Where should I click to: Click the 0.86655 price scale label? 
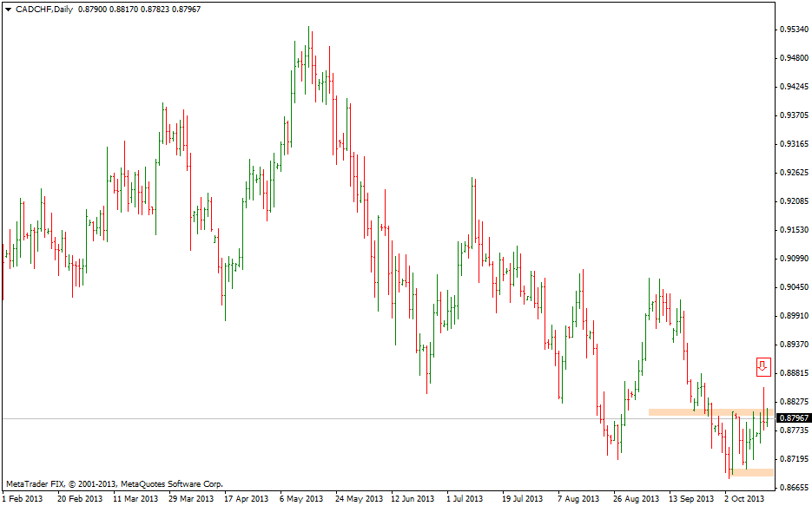point(792,487)
